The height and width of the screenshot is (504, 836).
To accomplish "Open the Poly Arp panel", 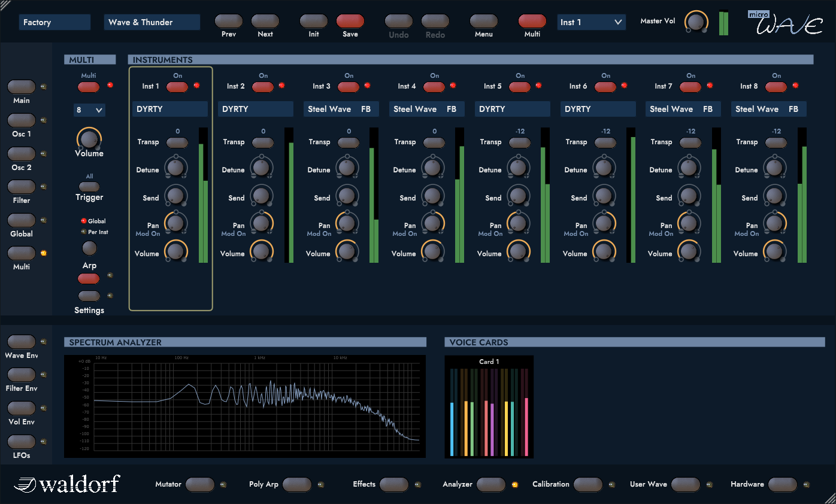I will (297, 484).
